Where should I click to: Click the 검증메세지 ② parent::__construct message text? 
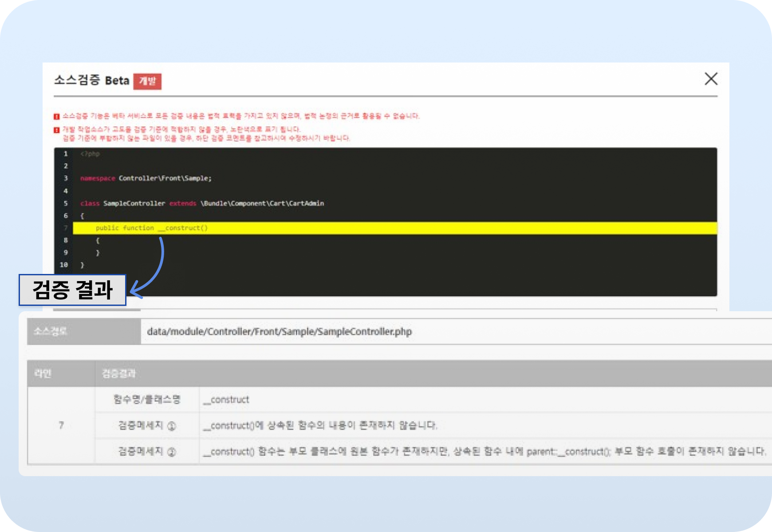click(484, 451)
